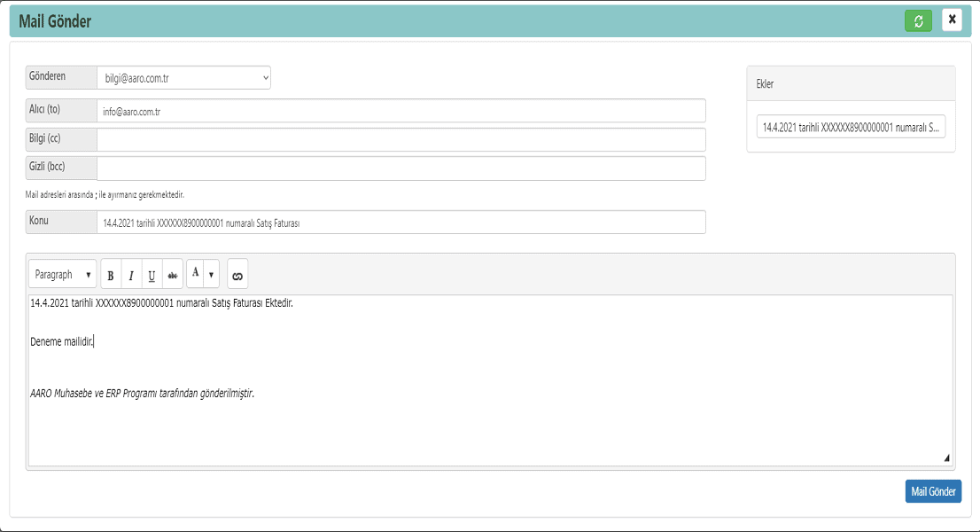Open the font color picker arrow
Screen dimensions: 980x532
click(x=211, y=275)
